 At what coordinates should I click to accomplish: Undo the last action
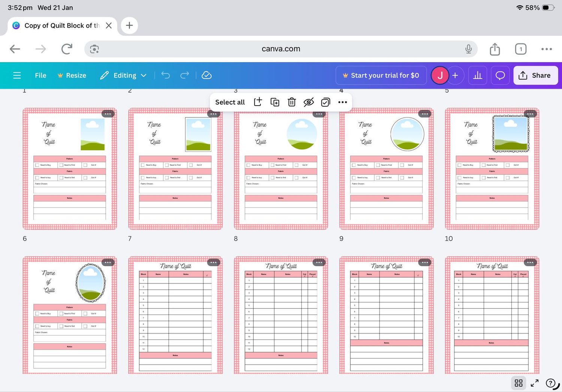pyautogui.click(x=166, y=75)
